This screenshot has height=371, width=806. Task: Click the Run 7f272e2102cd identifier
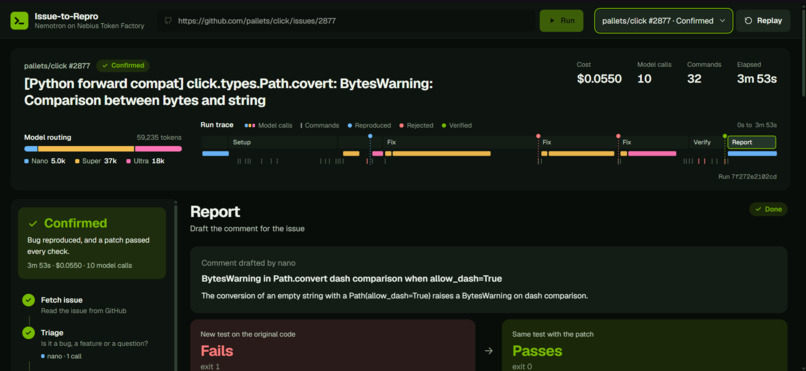747,177
